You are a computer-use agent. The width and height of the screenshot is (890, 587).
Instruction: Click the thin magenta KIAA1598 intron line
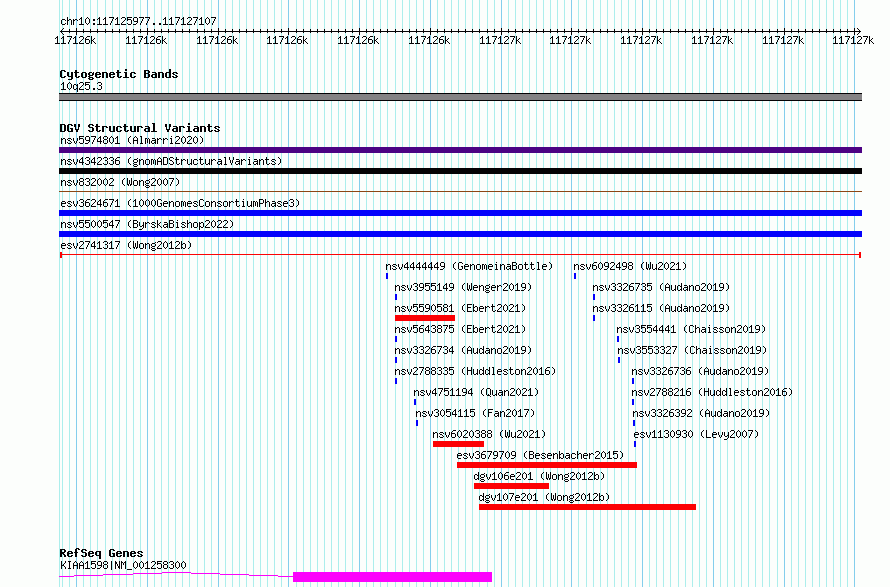point(176,575)
